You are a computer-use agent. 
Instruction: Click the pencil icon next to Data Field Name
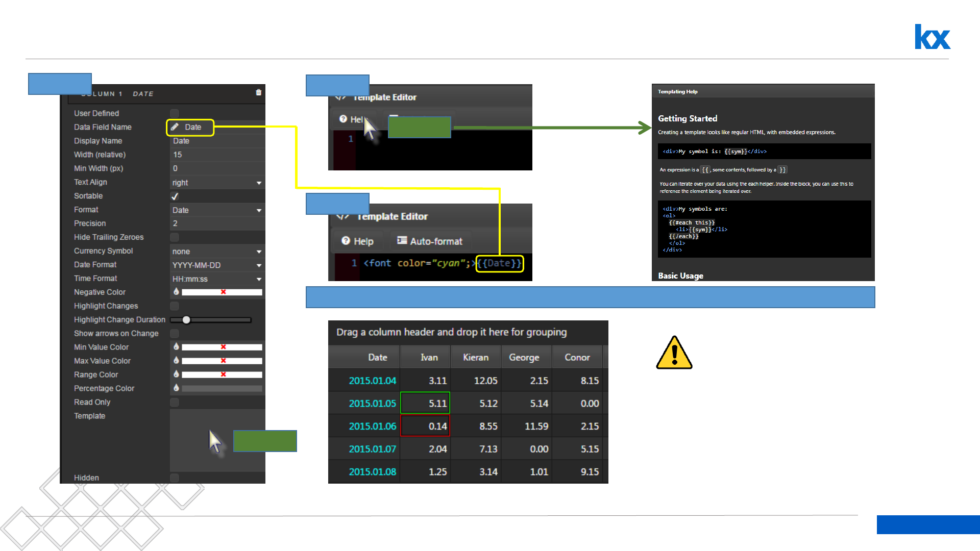tap(175, 127)
